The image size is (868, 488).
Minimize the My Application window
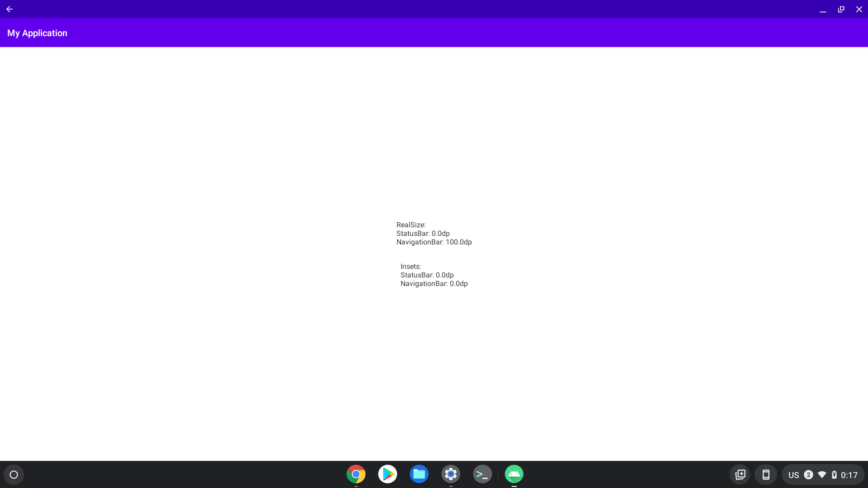click(823, 9)
